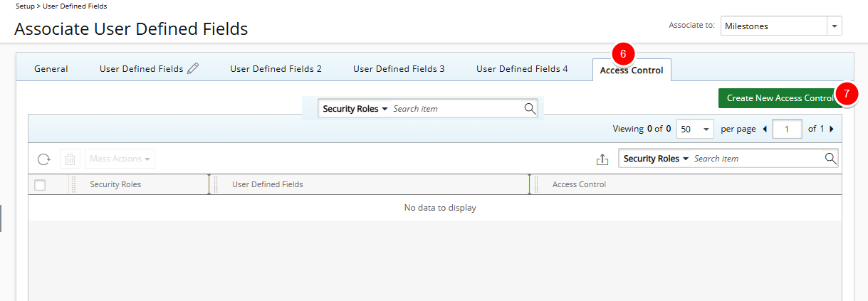Screen dimensions: 868x301
Task: Click the page number input field
Action: pos(788,130)
